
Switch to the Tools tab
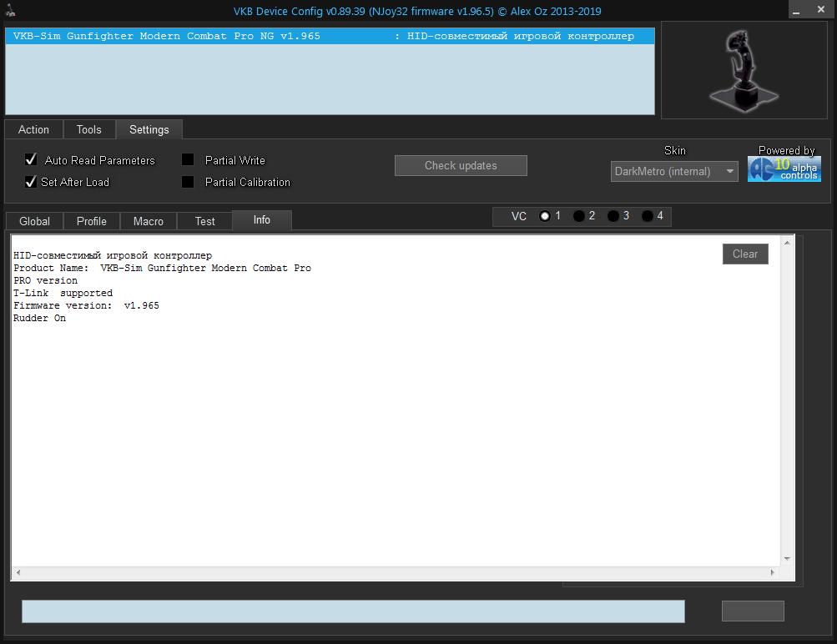89,129
